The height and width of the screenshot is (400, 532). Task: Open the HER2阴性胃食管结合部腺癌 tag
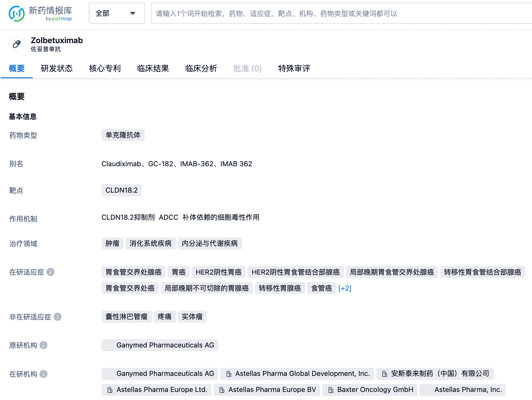point(296,272)
